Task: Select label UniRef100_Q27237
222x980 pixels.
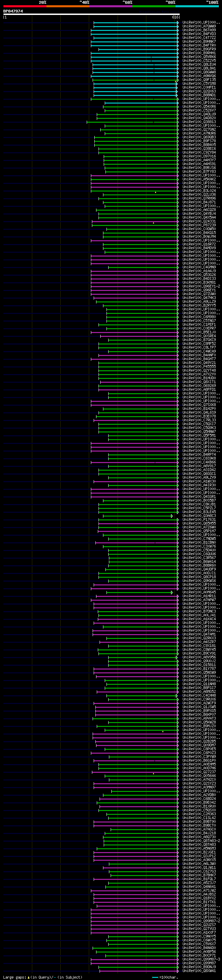Action: click(199, 772)
